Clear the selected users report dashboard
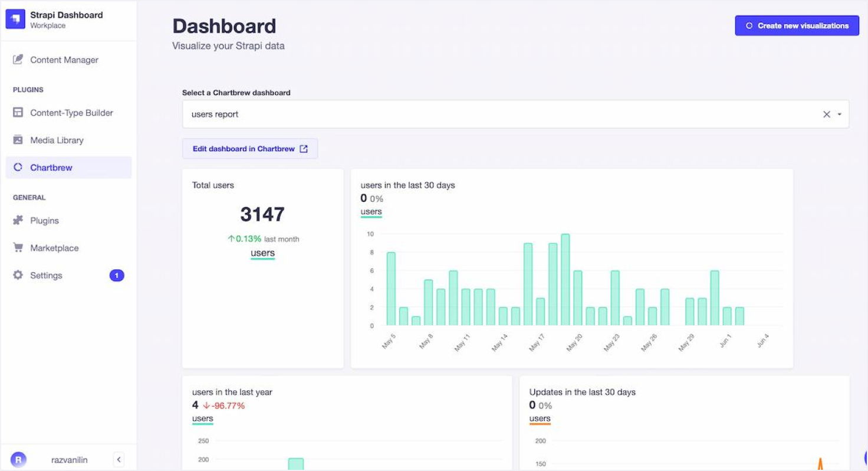This screenshot has width=868, height=471. [x=826, y=115]
